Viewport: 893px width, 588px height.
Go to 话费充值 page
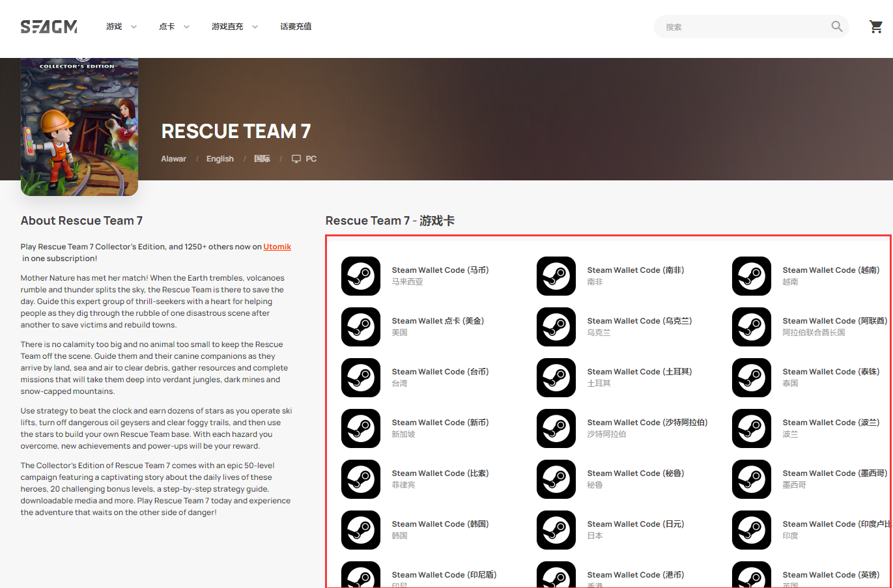[x=296, y=27]
